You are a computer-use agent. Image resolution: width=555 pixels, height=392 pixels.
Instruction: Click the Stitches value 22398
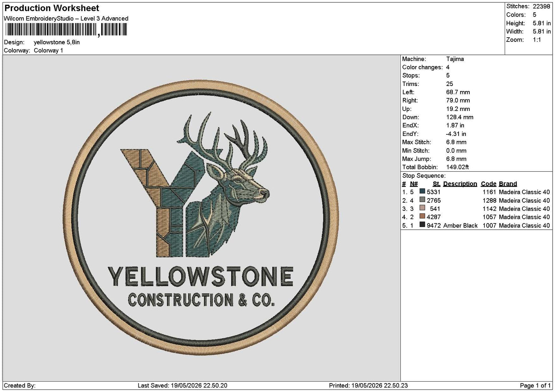point(542,6)
